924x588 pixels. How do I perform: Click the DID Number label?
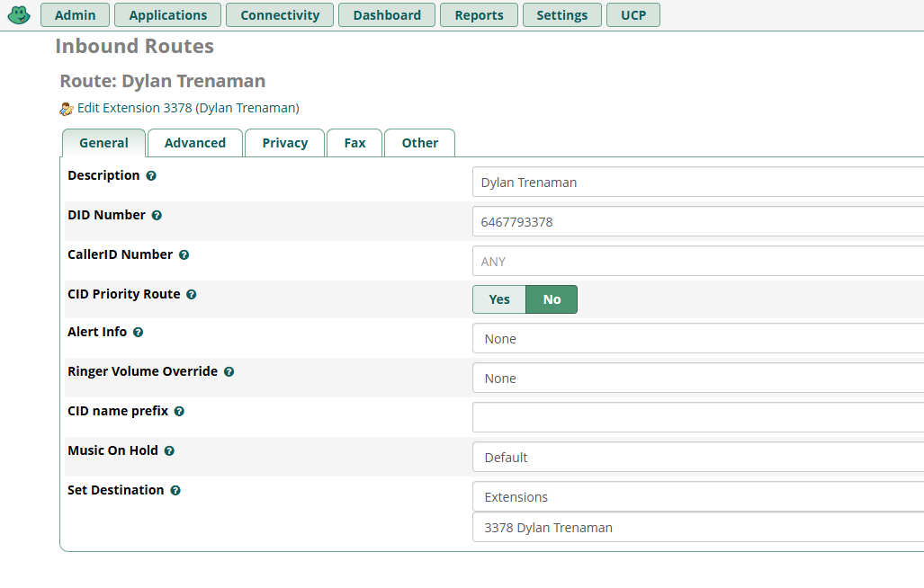[x=107, y=215]
